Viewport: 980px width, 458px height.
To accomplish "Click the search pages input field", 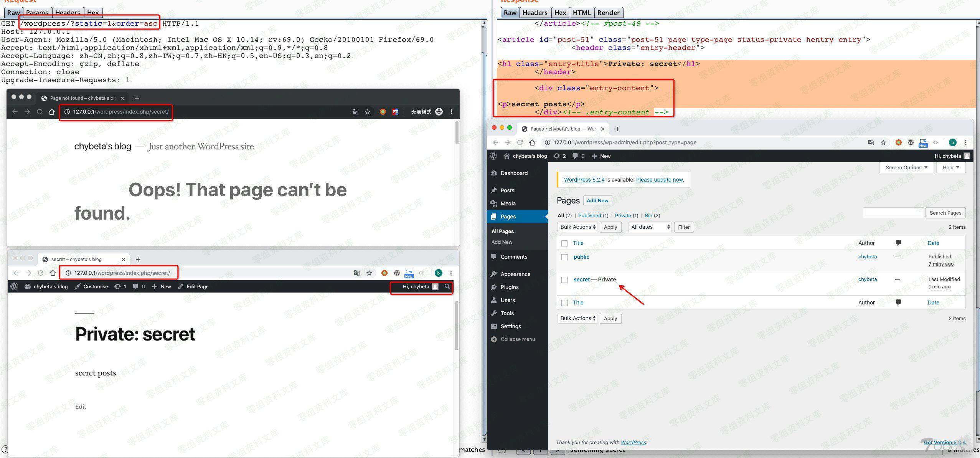I will (893, 213).
